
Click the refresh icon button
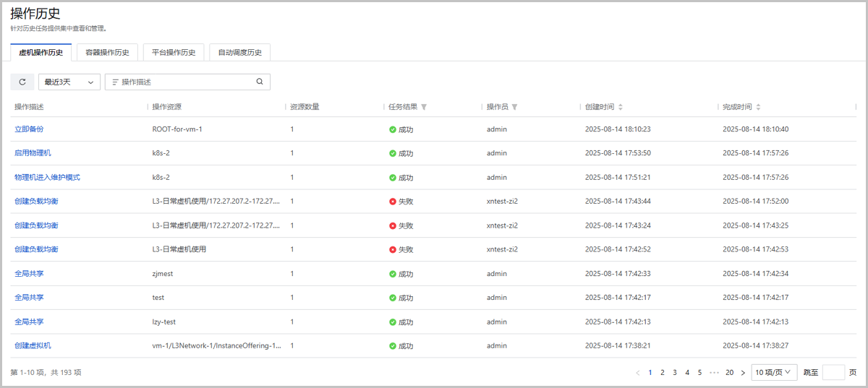[22, 82]
